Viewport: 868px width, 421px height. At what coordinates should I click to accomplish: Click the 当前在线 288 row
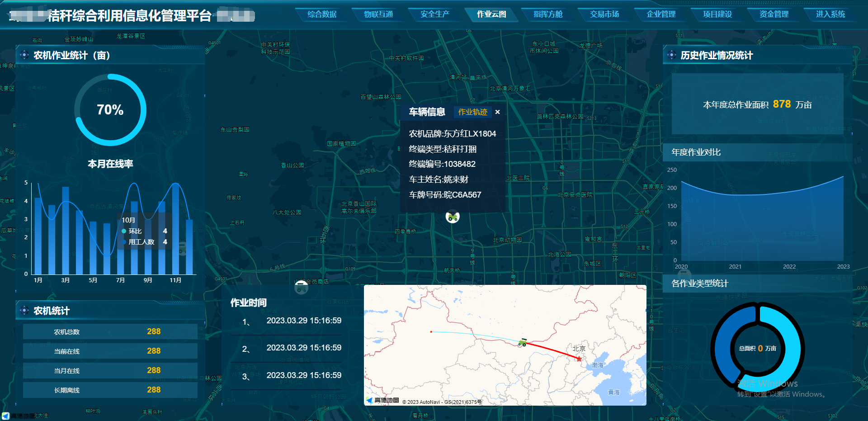click(110, 351)
